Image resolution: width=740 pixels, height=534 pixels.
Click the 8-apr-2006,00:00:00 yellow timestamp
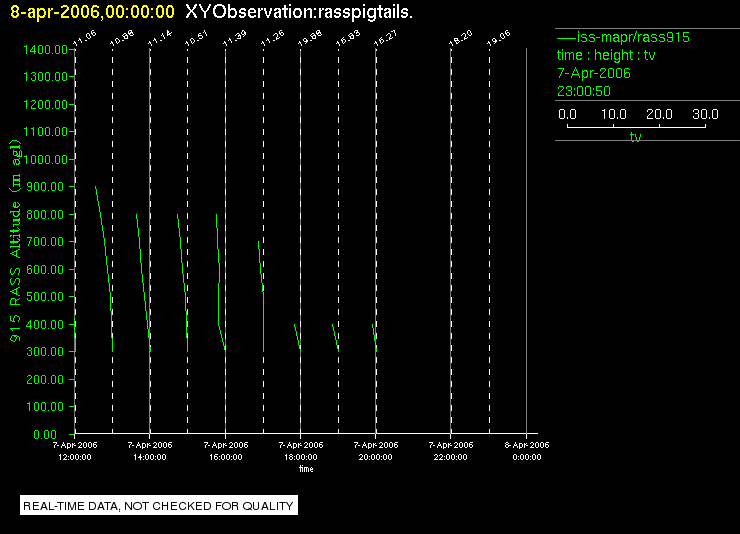coord(92,12)
